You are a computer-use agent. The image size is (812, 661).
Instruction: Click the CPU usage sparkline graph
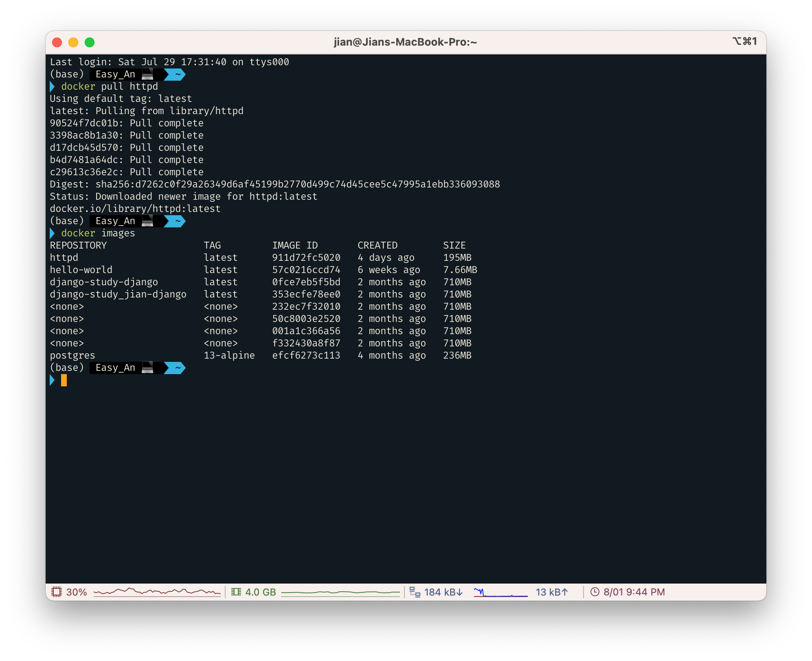[x=157, y=592]
